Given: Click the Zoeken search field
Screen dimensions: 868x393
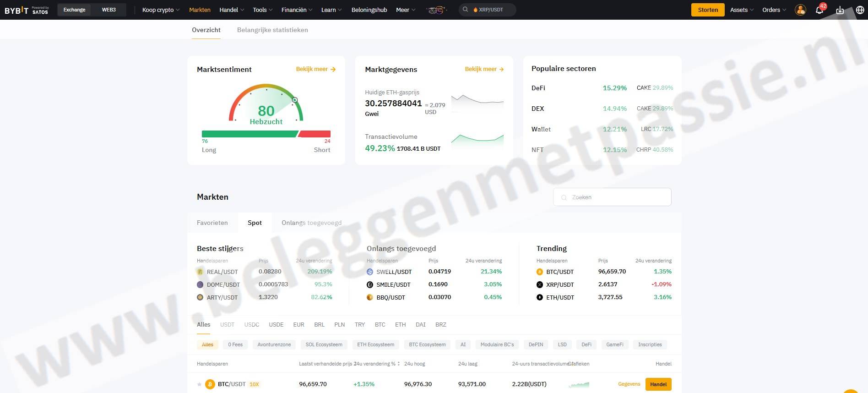Looking at the screenshot, I should pyautogui.click(x=612, y=197).
